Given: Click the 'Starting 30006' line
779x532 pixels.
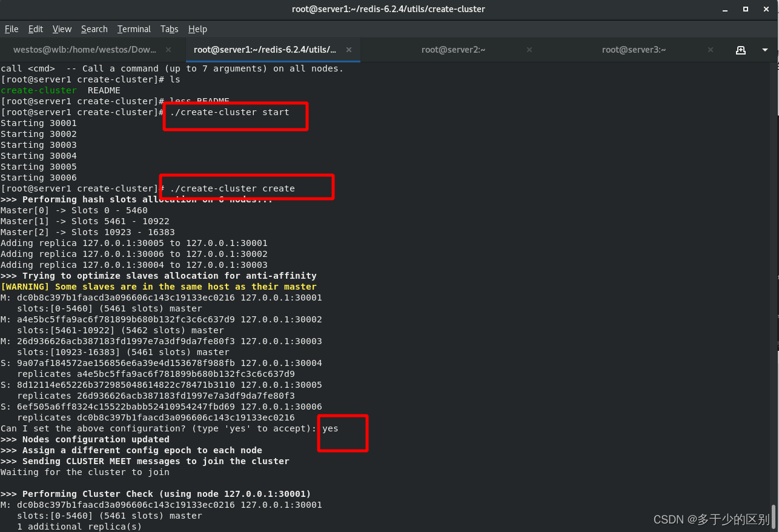Looking at the screenshot, I should click(39, 178).
